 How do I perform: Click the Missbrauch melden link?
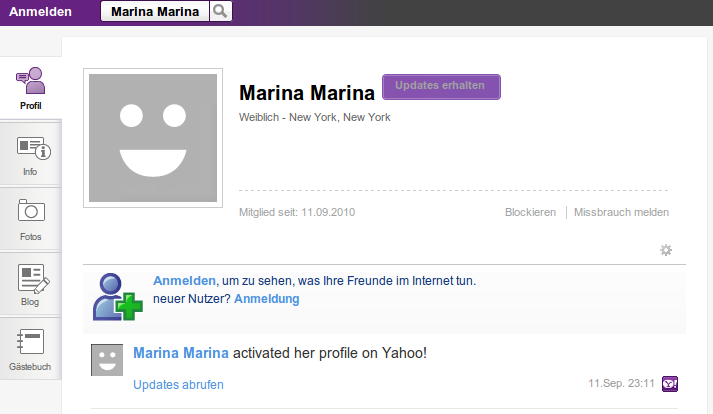[x=621, y=212]
